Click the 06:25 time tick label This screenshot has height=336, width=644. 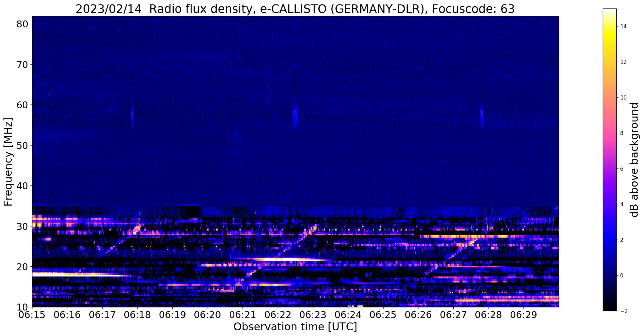click(x=383, y=315)
